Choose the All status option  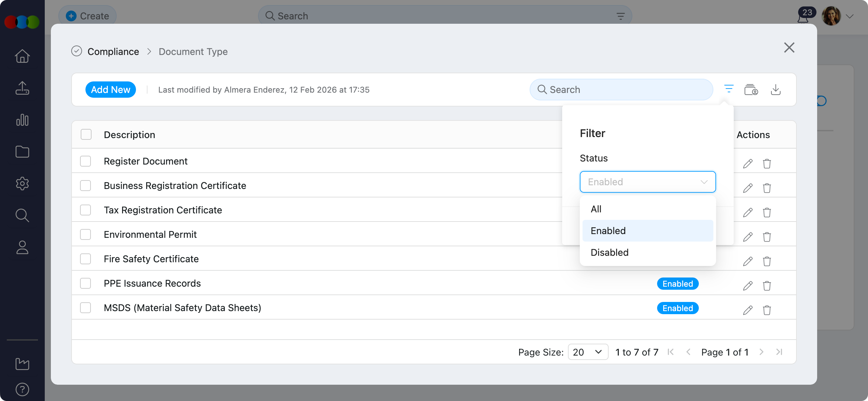[596, 209]
